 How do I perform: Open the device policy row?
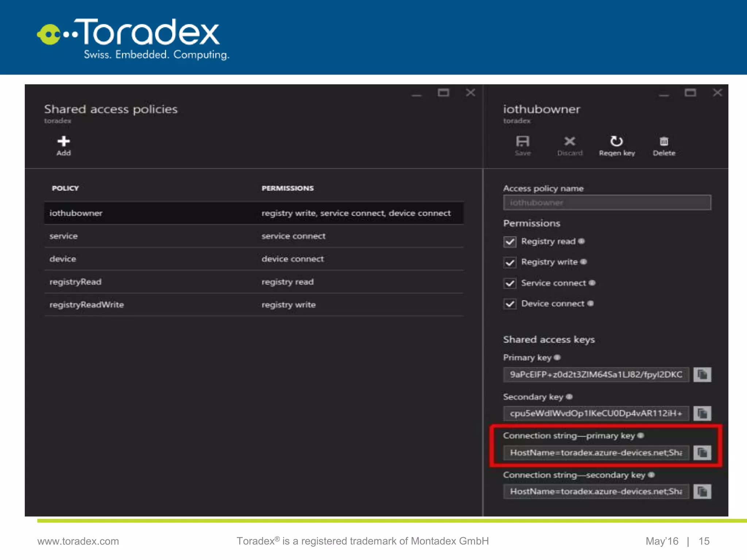[x=254, y=259]
